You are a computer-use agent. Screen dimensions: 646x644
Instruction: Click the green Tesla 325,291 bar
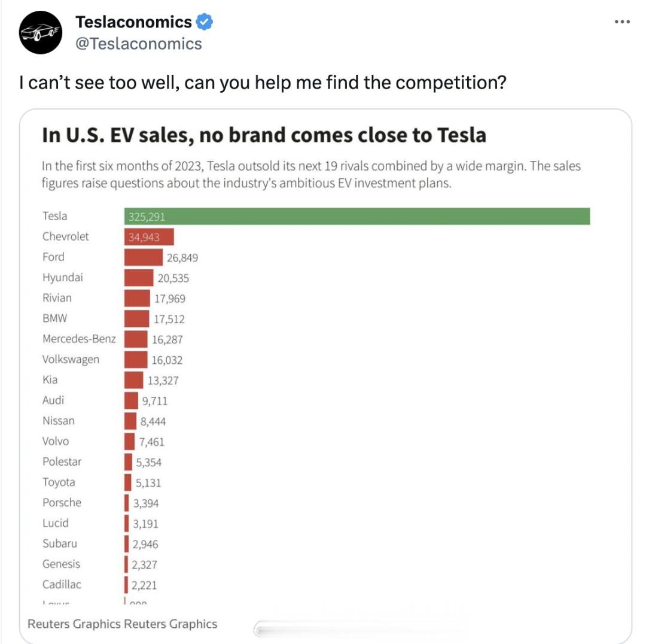click(x=357, y=217)
